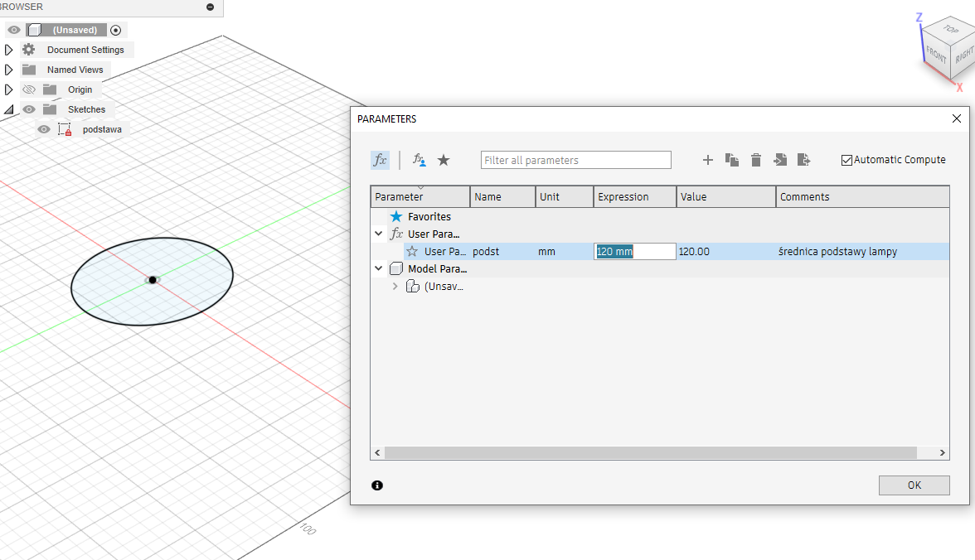
Task: Select Document Settings in the browser tree
Action: 86,50
